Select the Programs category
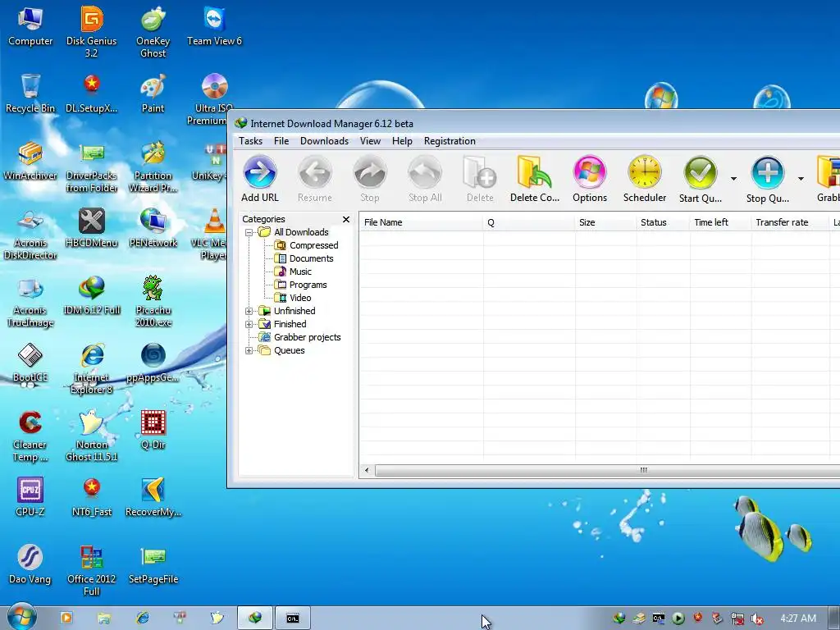The height and width of the screenshot is (630, 840). pyautogui.click(x=300, y=285)
